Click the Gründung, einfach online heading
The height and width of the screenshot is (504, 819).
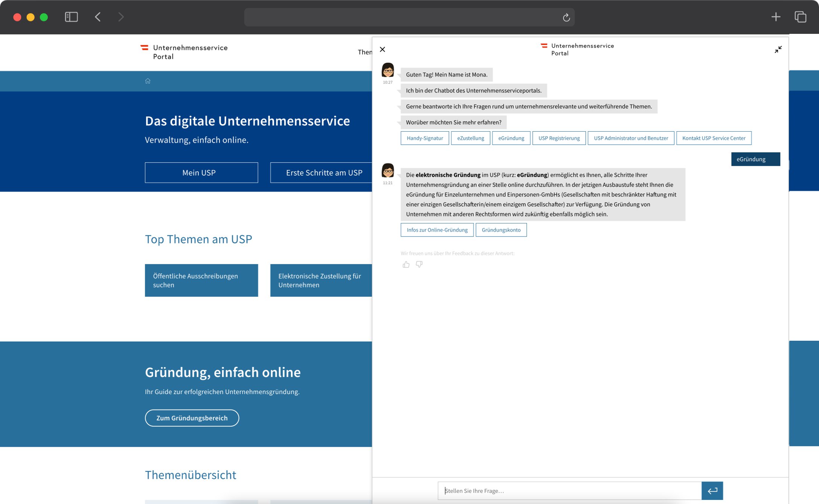point(223,372)
